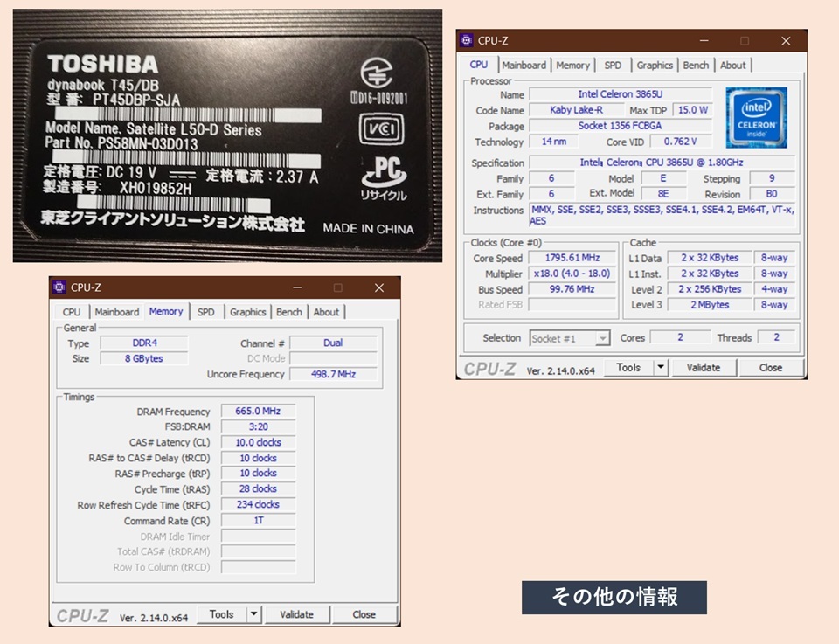The width and height of the screenshot is (839, 644).
Task: Open Graphics tab in CPU window
Action: pos(655,66)
